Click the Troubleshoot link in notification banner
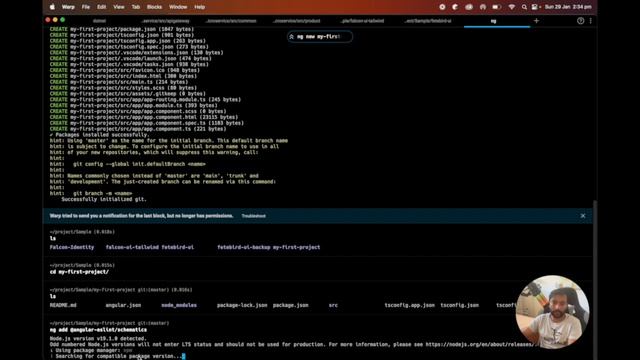This screenshot has width=640, height=360. click(x=253, y=216)
